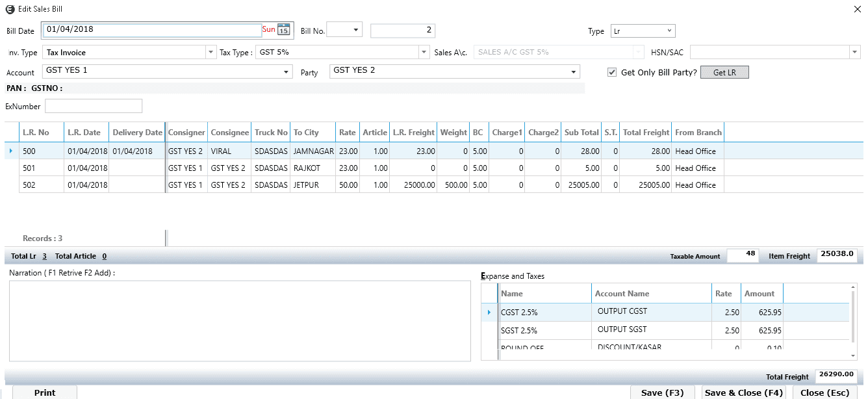Click into the ExNumber input field
Image resolution: width=868 pixels, height=399 pixels.
click(94, 106)
